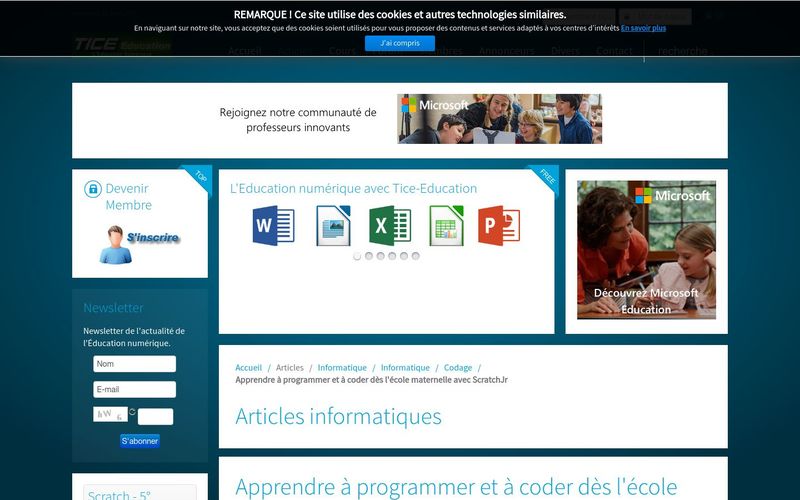Select 'Rejoignez notre communauté de professeurs innovants' text
This screenshot has width=800, height=500.
298,119
